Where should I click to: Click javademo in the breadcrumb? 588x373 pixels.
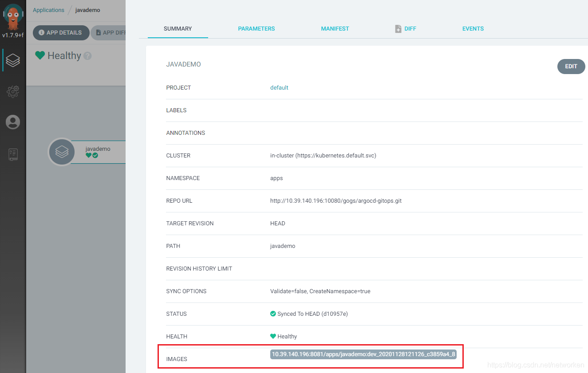click(x=88, y=10)
